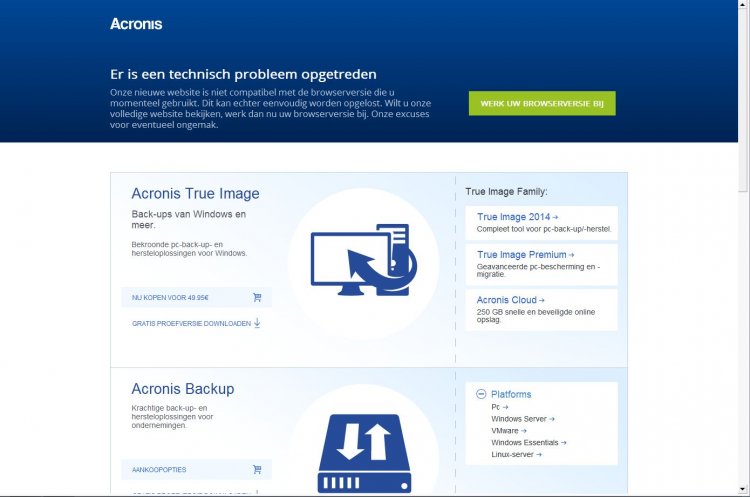The width and height of the screenshot is (750, 497).
Task: Click the cart icon beside Aankoopopties
Action: pyautogui.click(x=257, y=470)
